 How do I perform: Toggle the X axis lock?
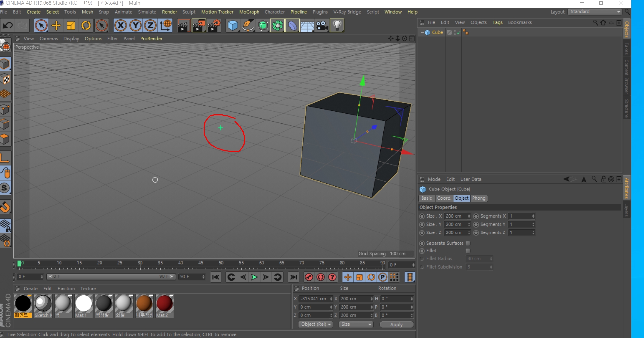click(121, 26)
